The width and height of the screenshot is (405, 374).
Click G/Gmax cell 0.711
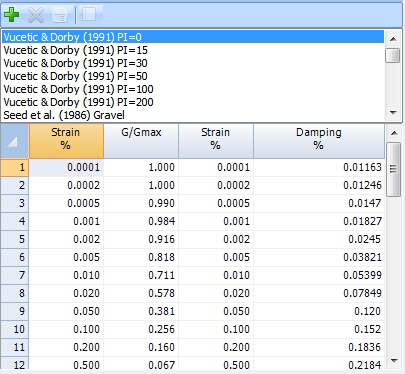pyautogui.click(x=141, y=275)
